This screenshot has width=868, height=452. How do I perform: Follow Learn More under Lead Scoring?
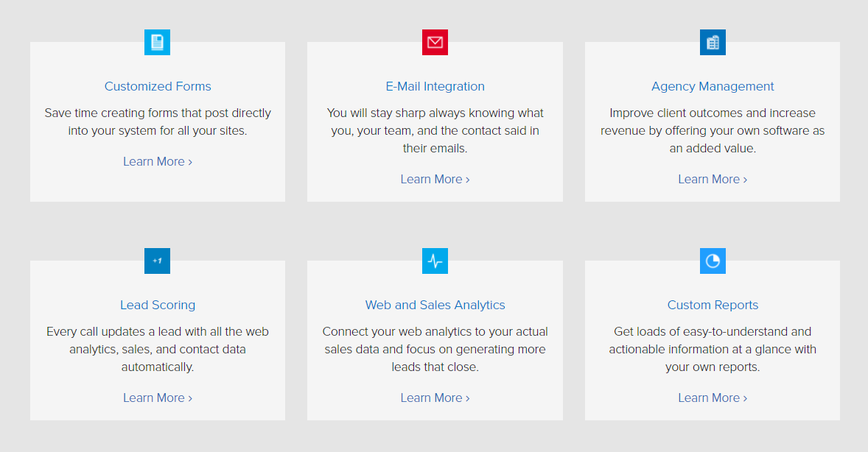158,398
